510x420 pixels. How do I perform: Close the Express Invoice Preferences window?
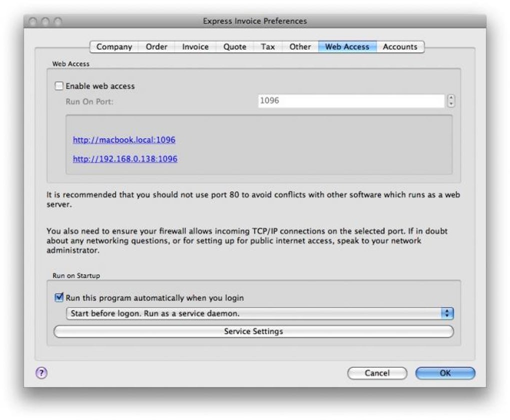coord(32,21)
